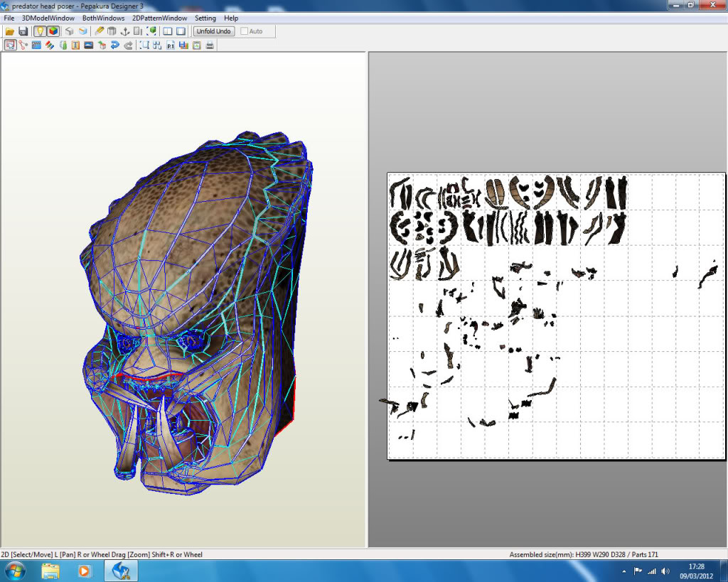This screenshot has height=582, width=728.
Task: Open the Help menu
Action: tap(231, 18)
